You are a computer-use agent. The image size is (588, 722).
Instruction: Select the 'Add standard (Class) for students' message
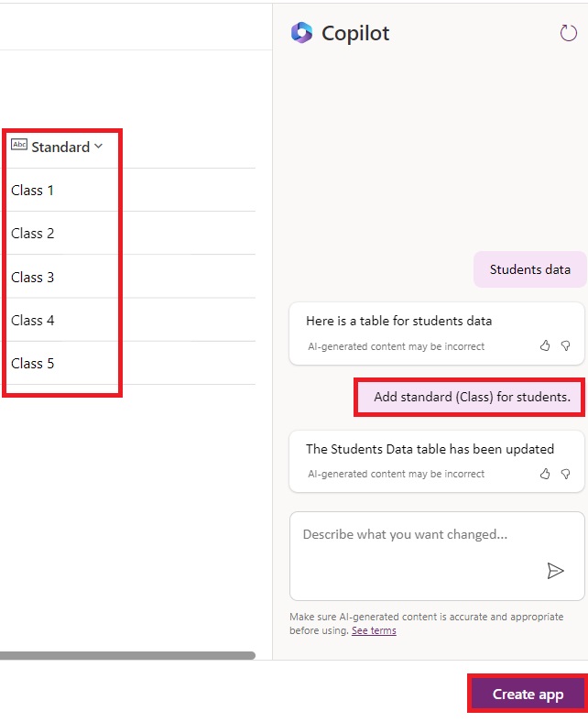pos(472,397)
